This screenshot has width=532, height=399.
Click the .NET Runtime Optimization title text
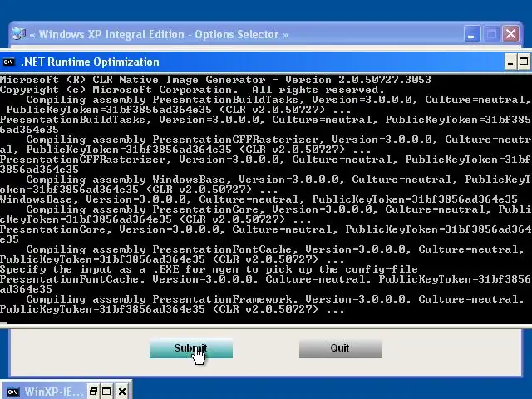click(x=91, y=62)
